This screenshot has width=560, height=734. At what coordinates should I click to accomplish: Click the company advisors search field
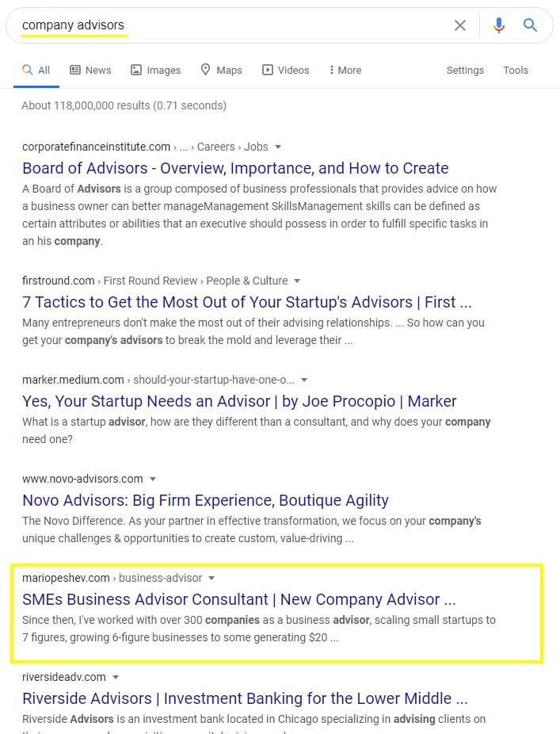(x=238, y=25)
